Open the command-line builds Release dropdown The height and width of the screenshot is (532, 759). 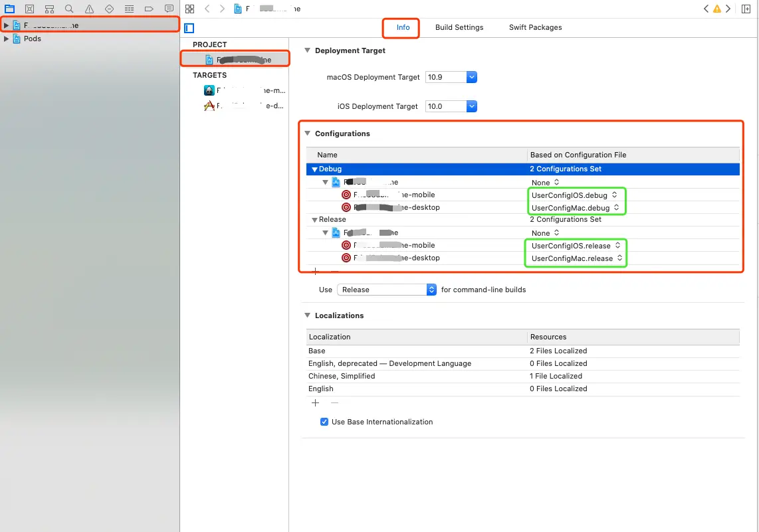pyautogui.click(x=387, y=290)
